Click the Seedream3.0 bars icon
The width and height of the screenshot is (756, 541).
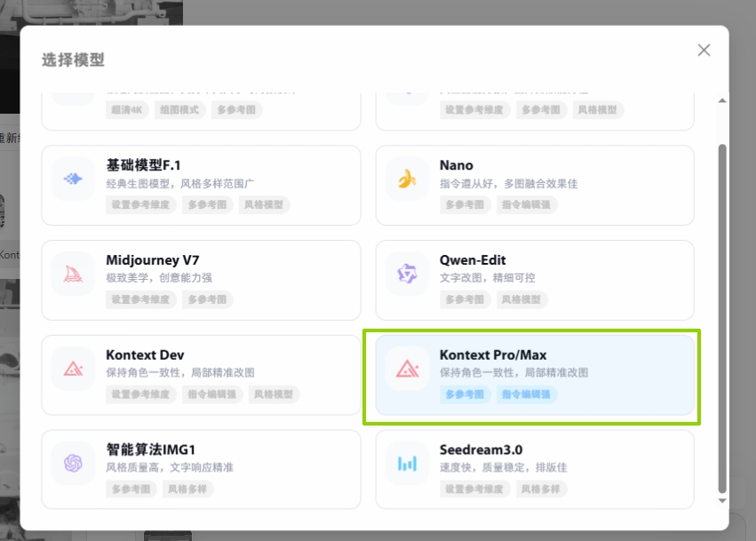[407, 463]
